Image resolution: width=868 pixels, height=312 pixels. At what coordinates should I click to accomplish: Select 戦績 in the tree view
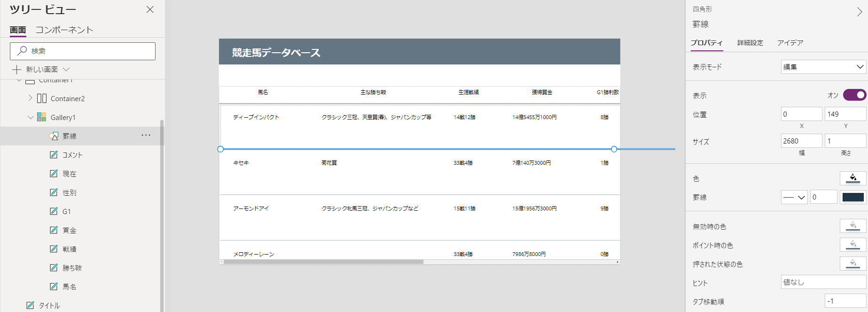tap(70, 249)
